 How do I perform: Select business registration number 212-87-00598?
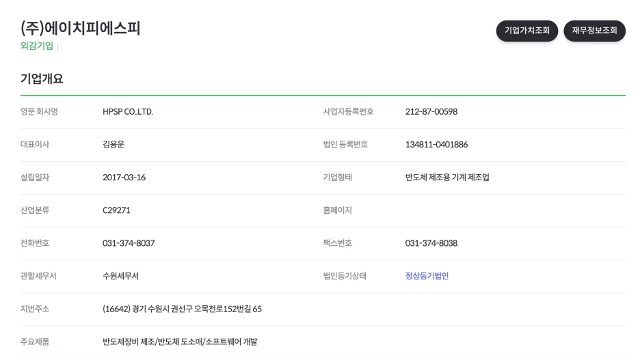(x=431, y=112)
